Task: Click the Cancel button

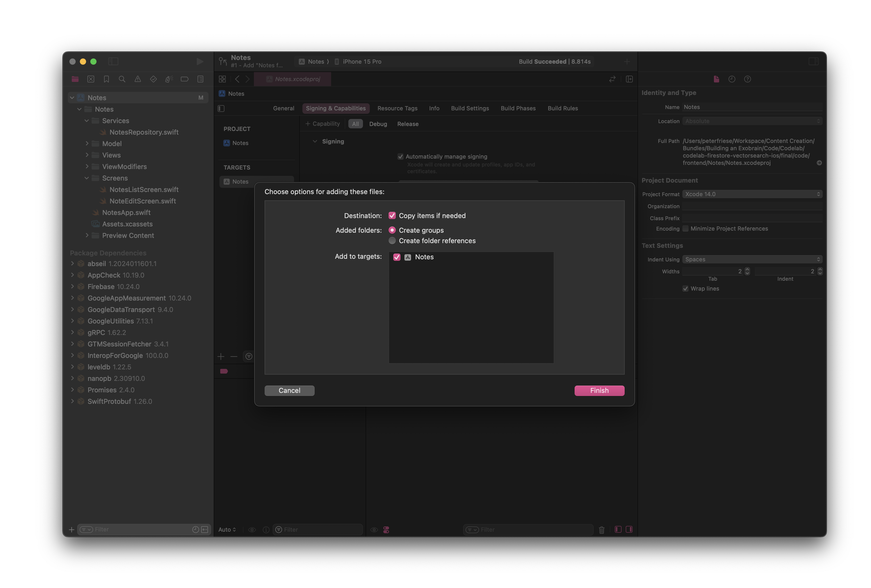Action: pyautogui.click(x=289, y=390)
